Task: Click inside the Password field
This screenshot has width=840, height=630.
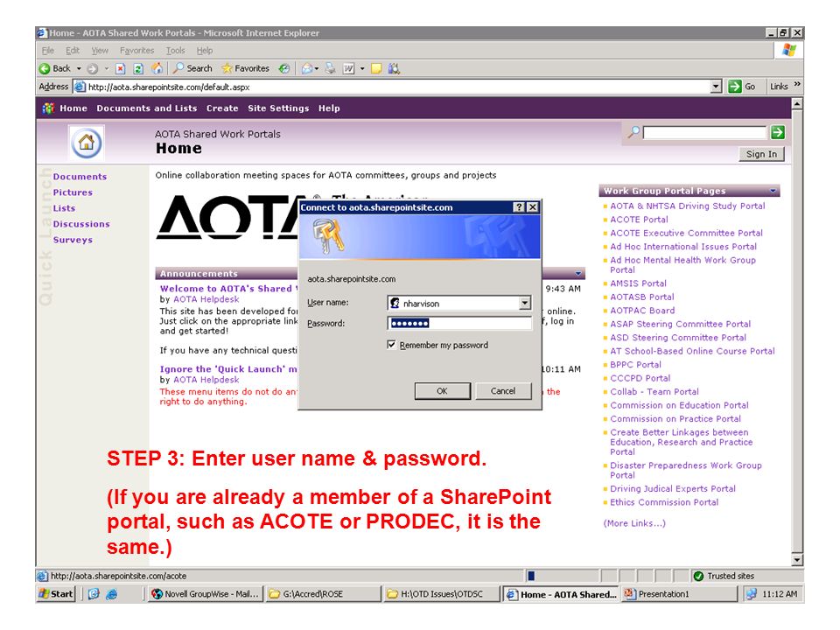Action: pos(459,323)
